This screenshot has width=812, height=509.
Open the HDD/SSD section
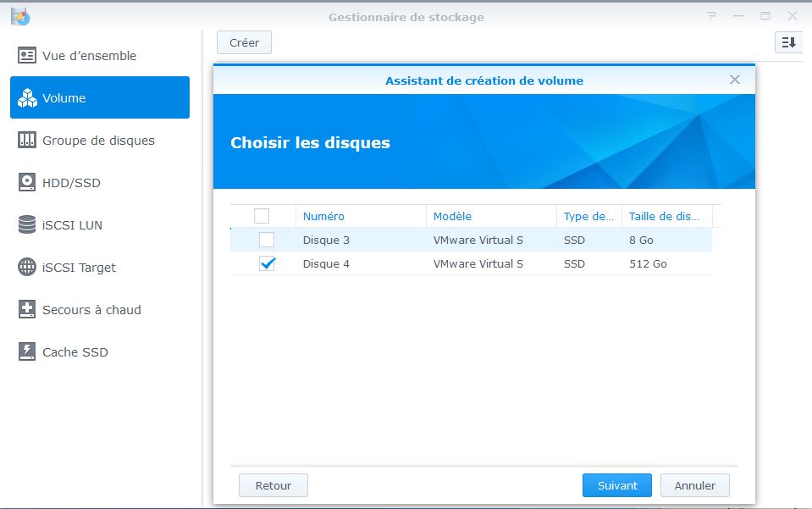(100, 182)
